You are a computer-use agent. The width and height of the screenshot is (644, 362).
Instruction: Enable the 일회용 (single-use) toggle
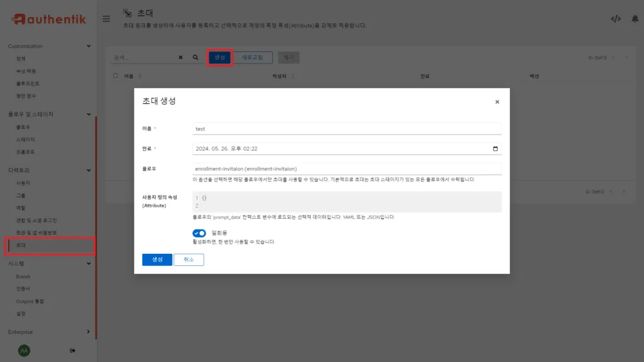point(200,233)
